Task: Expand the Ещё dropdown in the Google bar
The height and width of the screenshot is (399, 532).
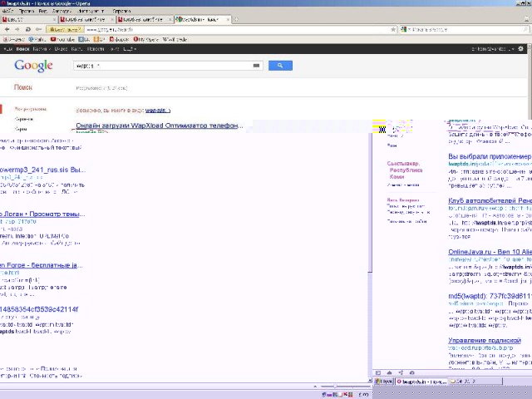Action: point(130,49)
